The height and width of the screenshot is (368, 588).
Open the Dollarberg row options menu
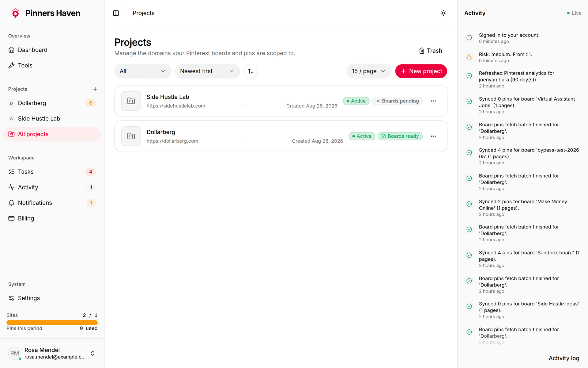pos(433,136)
